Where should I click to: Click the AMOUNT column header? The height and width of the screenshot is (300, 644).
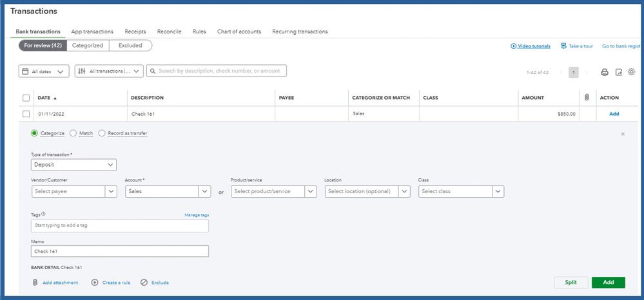point(532,98)
